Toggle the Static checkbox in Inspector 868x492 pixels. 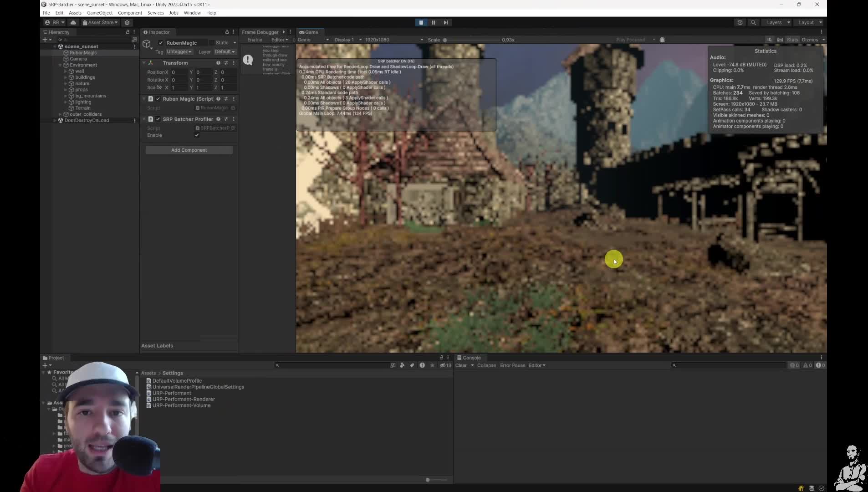pos(212,43)
